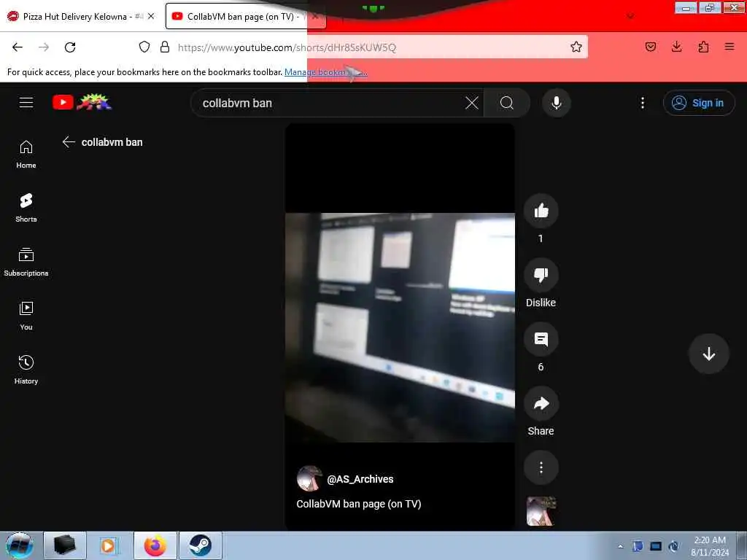
Task: Click the Short video player to pause
Action: (x=400, y=327)
